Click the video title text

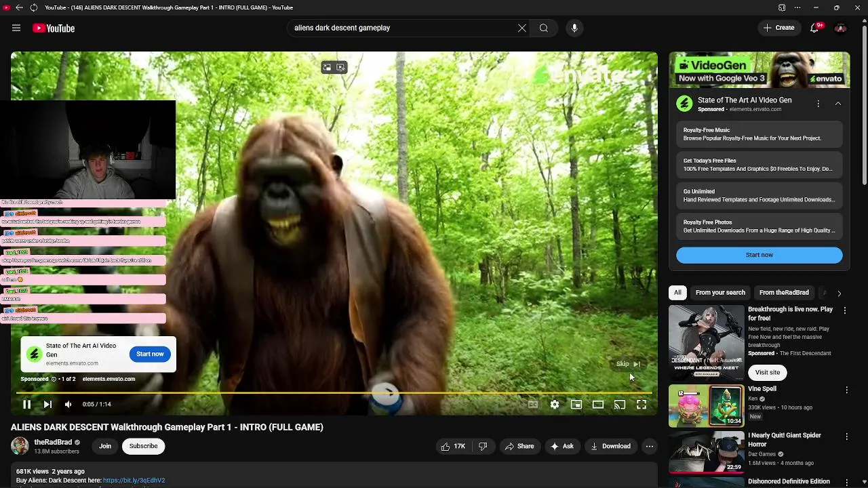click(x=167, y=427)
